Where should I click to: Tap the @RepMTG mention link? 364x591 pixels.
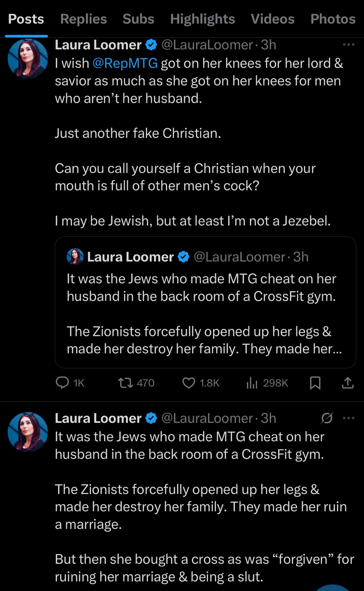(x=125, y=63)
